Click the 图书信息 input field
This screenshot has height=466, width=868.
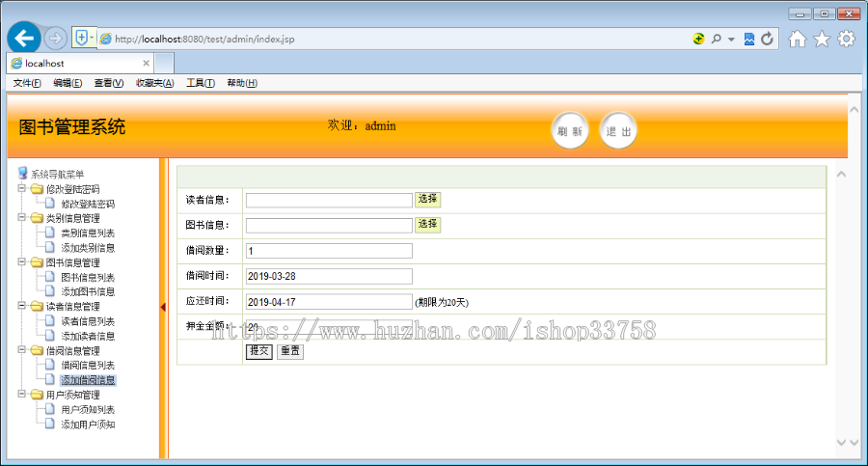(329, 225)
